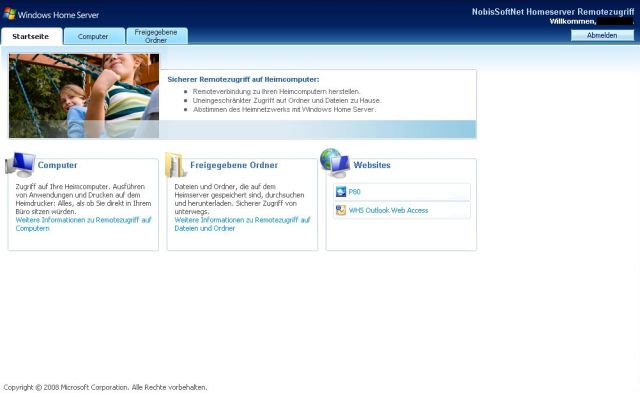Viewport: 640px width, 393px height.
Task: Click the Computer monitor icon
Action: click(x=20, y=164)
